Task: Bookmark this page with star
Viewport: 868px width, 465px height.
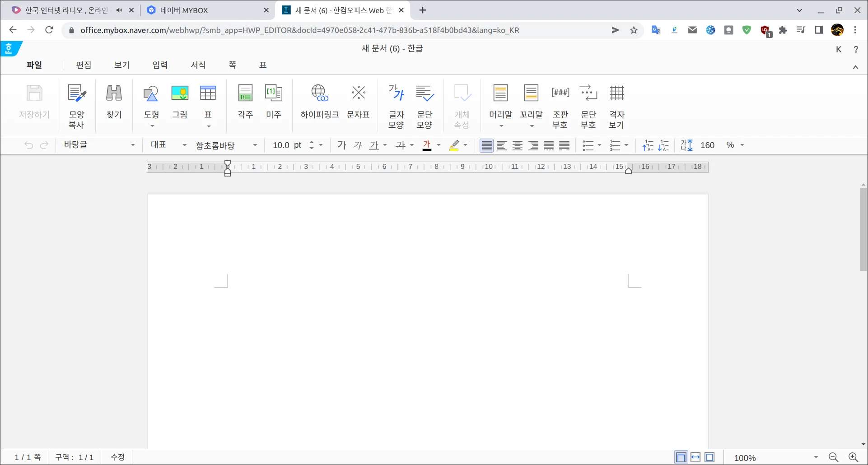Action: point(634,30)
